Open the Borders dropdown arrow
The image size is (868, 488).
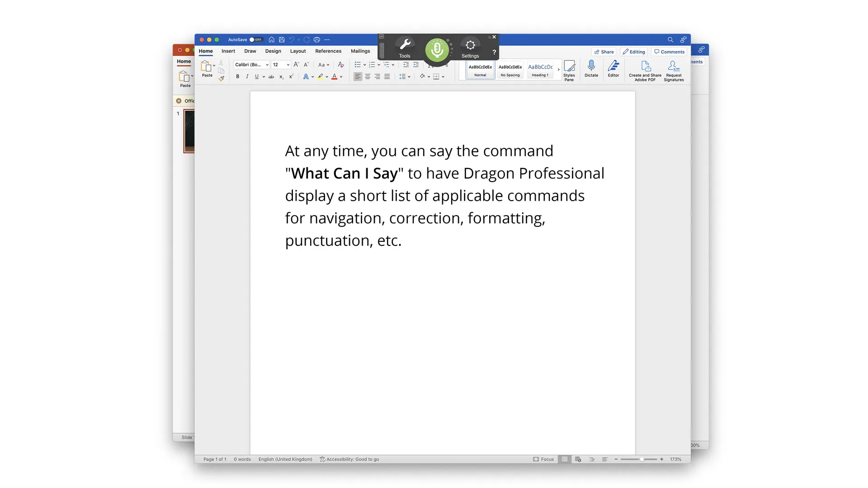443,77
